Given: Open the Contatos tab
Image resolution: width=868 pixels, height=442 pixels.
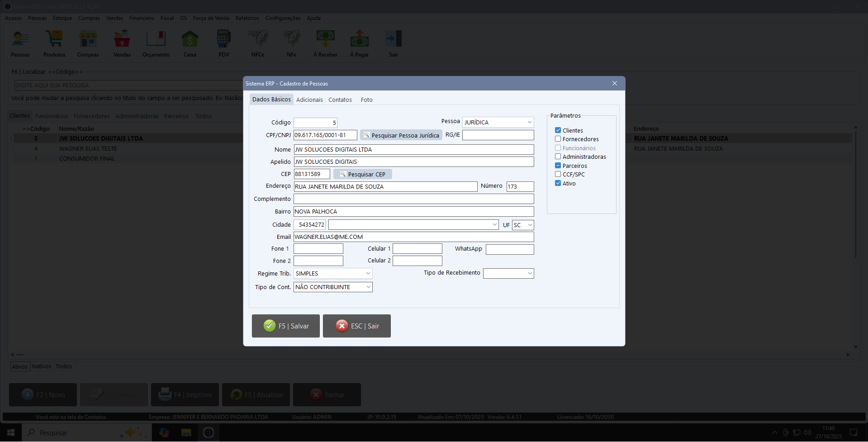Looking at the screenshot, I should (340, 100).
